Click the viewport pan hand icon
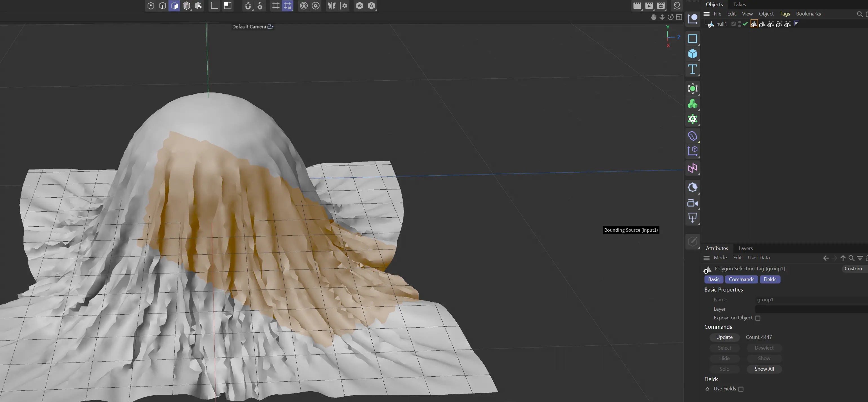Image resolution: width=868 pixels, height=402 pixels. [654, 17]
